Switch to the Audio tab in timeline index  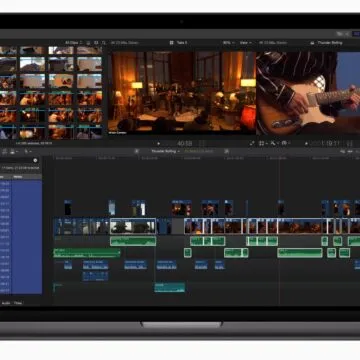point(6,303)
